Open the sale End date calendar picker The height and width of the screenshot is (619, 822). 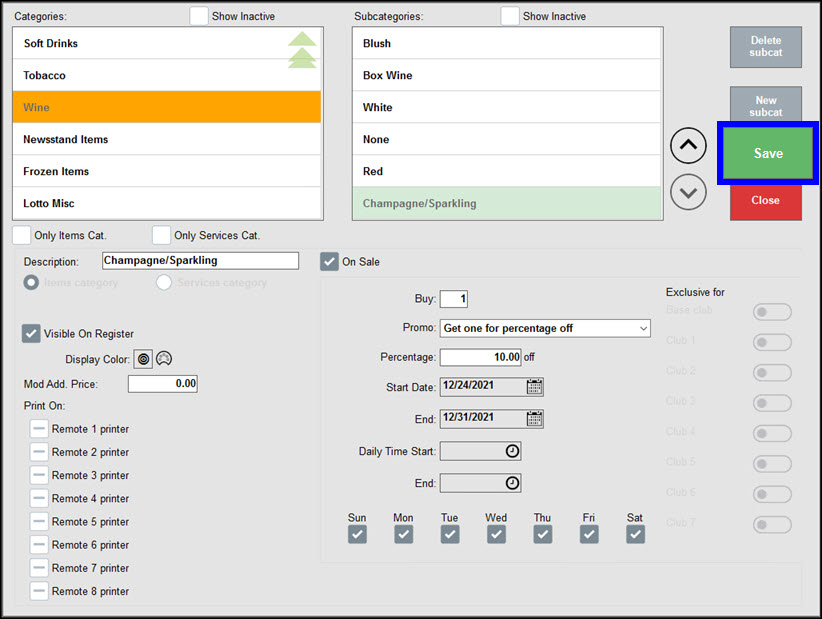534,419
